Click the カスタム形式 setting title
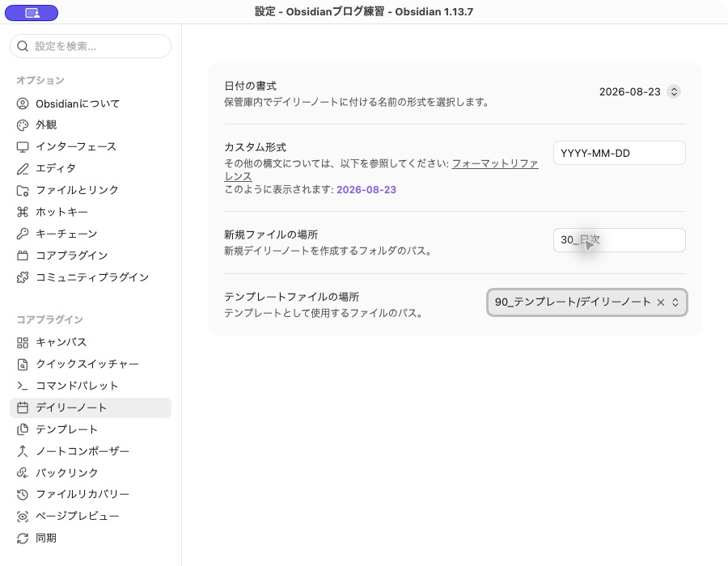This screenshot has height=566, width=728. (x=256, y=147)
